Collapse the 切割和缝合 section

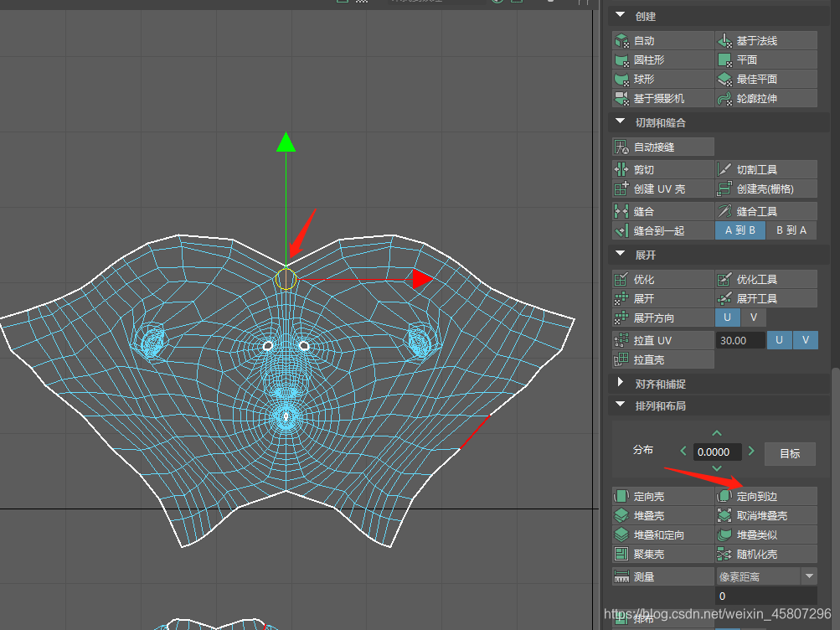point(621,121)
